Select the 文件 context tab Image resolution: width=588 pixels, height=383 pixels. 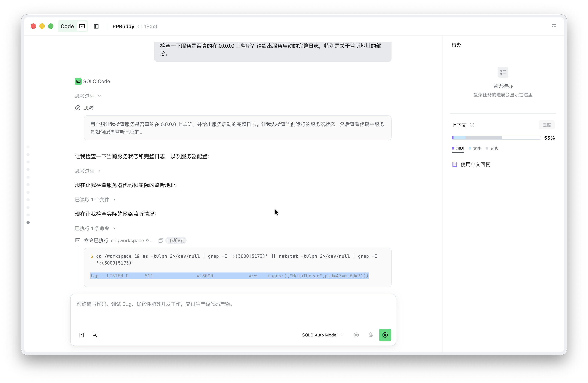tap(475, 148)
